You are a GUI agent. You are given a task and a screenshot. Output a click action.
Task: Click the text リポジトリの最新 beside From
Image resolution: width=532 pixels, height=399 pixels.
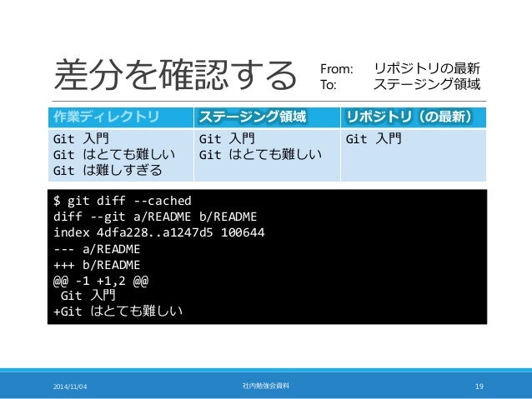427,68
